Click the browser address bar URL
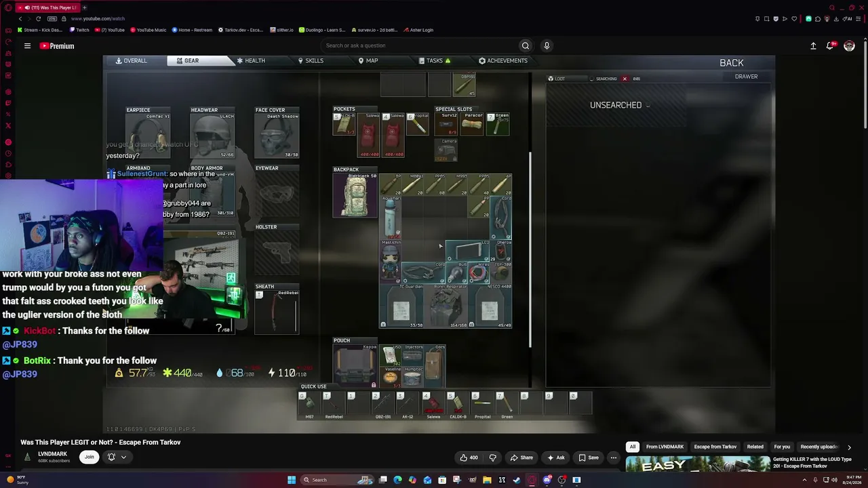Viewport: 868px width, 488px height. click(98, 19)
